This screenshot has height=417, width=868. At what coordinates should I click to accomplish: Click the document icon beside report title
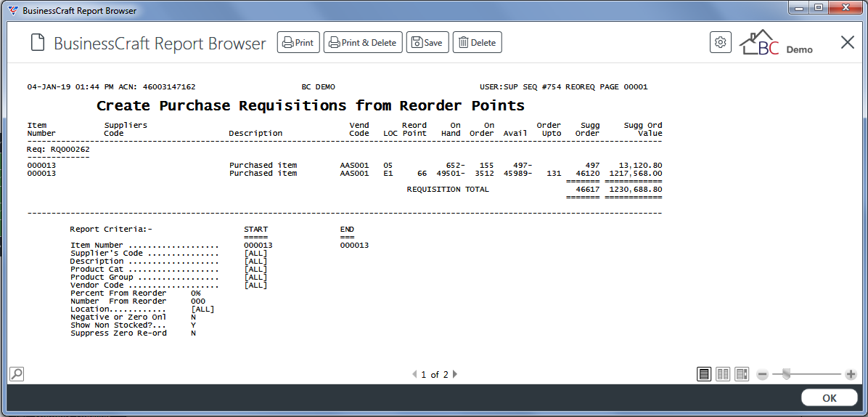click(37, 43)
